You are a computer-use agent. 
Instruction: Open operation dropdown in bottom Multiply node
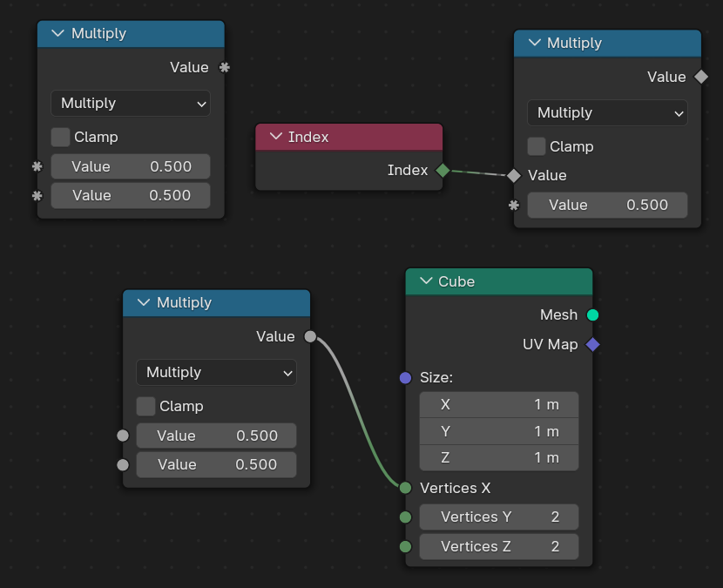point(216,373)
